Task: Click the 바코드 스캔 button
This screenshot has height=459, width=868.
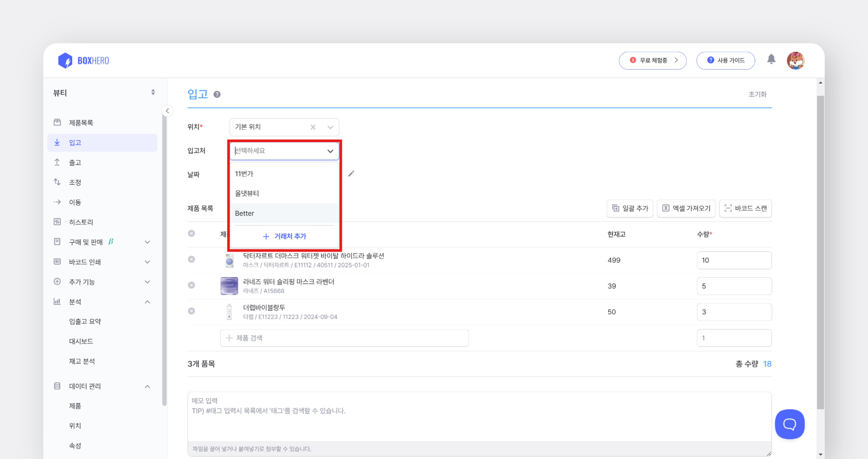Action: click(x=745, y=209)
